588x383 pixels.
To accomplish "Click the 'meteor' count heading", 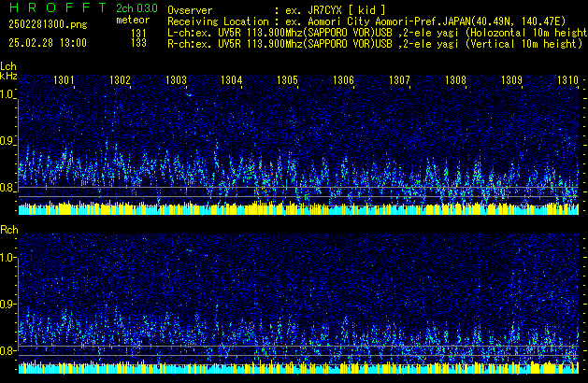I will pos(133,20).
